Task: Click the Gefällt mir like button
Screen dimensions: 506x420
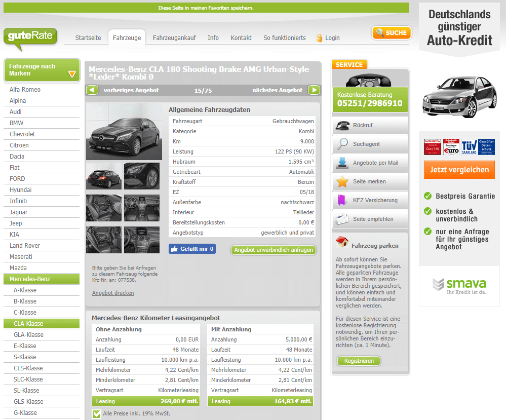Action: [x=192, y=249]
